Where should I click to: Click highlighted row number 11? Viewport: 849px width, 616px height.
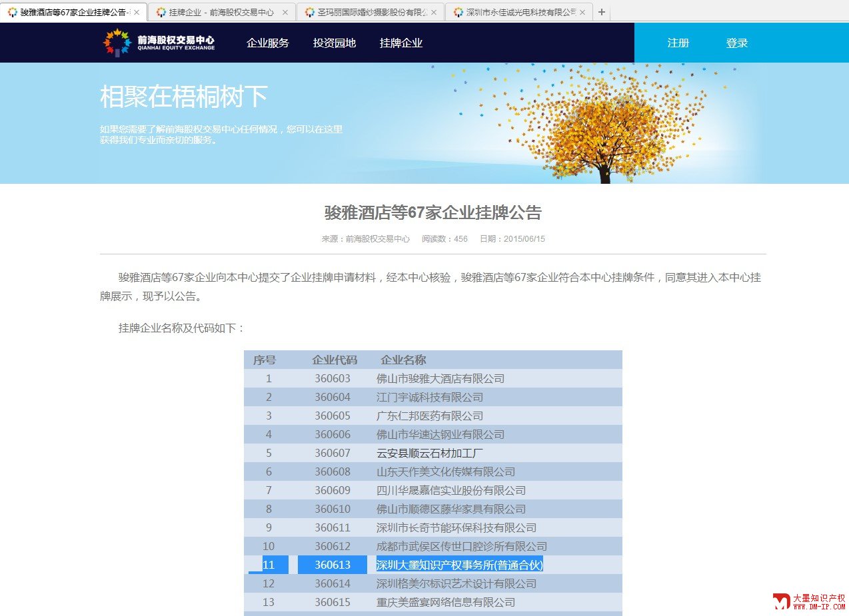click(x=269, y=565)
